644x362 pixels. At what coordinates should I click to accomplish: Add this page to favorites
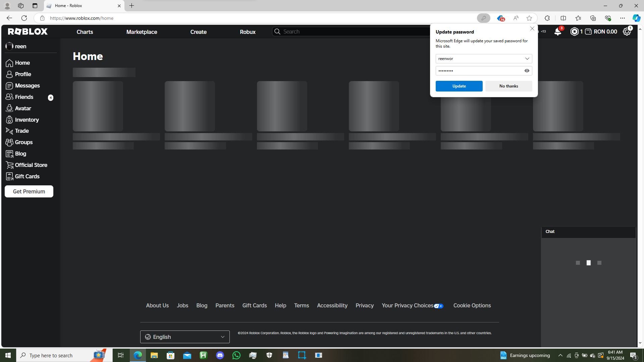point(529,18)
